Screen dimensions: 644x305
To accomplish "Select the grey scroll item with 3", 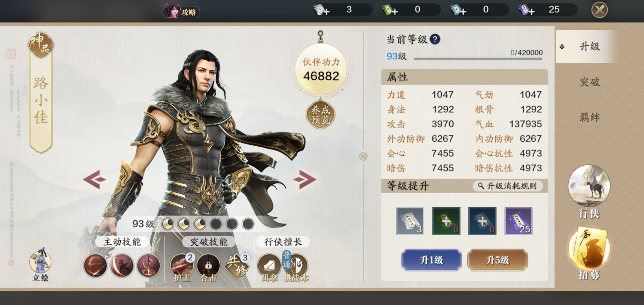I will [410, 221].
